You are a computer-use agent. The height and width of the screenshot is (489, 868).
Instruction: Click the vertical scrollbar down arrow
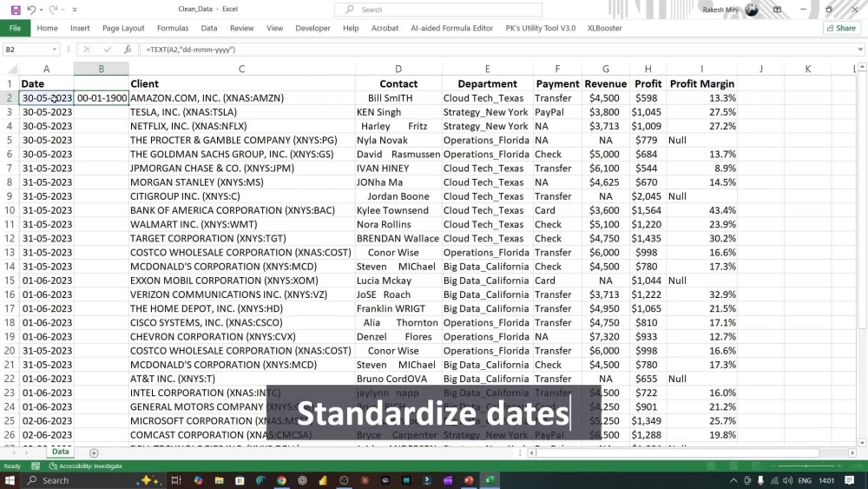[x=861, y=442]
